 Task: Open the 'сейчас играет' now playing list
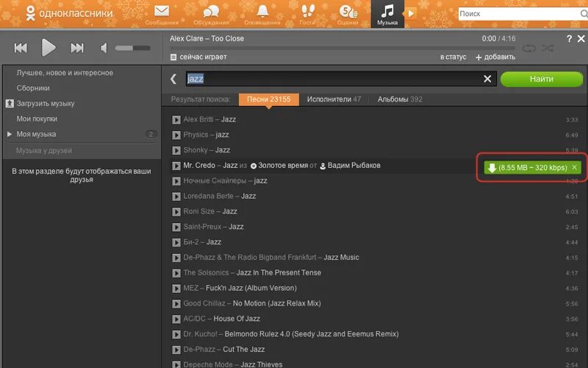pyautogui.click(x=198, y=57)
